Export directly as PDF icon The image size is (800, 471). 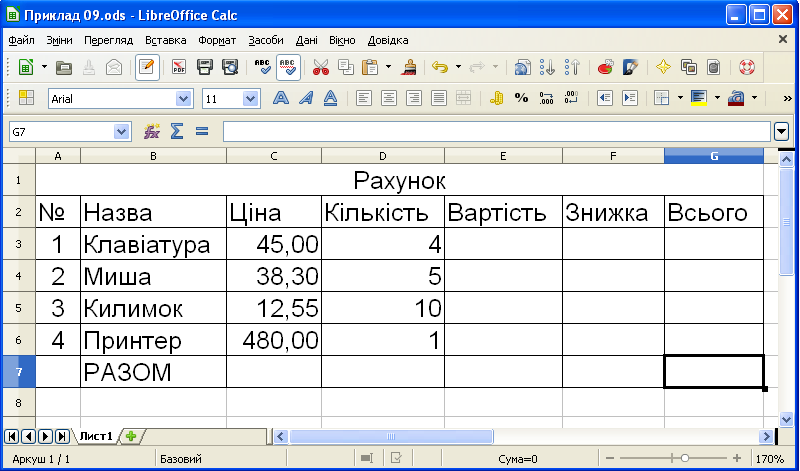(x=179, y=67)
